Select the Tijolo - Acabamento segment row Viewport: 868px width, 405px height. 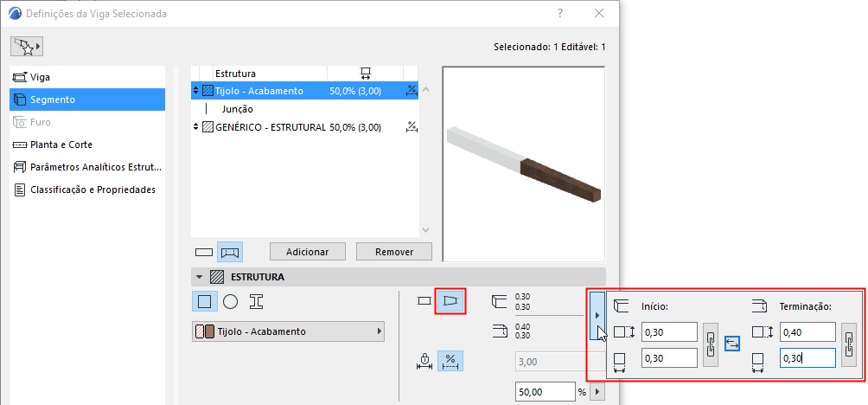tap(304, 91)
